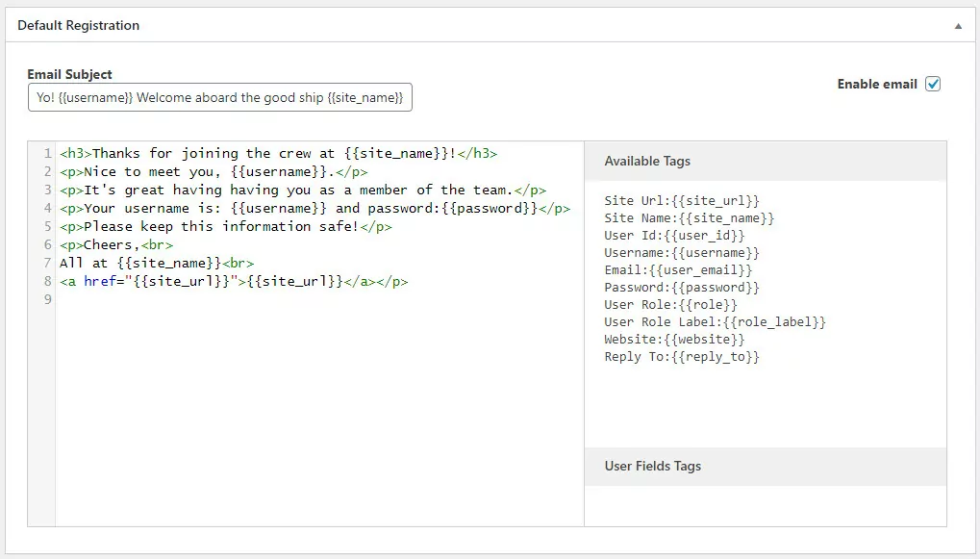Click the Email Subject label
This screenshot has width=980, height=559.
point(69,74)
